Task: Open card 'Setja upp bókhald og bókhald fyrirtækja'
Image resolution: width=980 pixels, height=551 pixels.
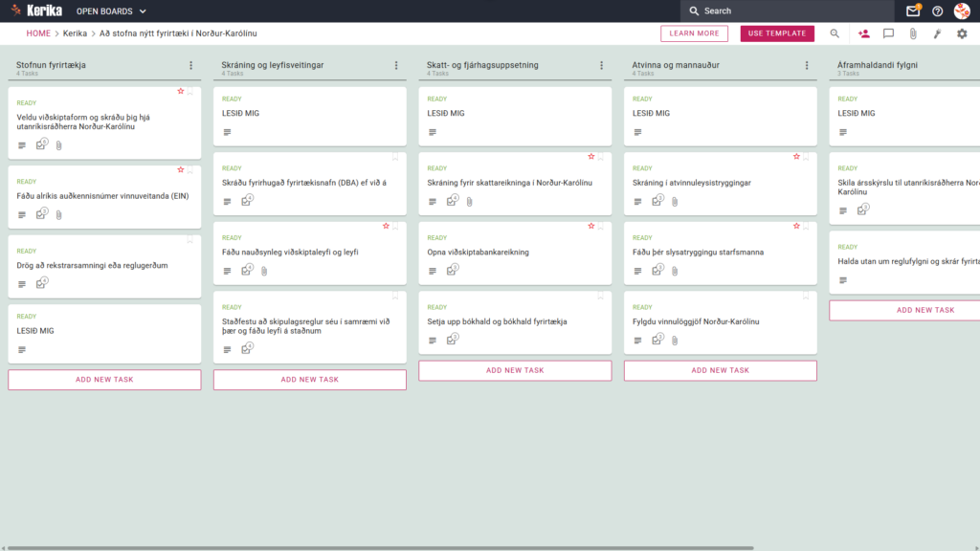Action: tap(515, 323)
